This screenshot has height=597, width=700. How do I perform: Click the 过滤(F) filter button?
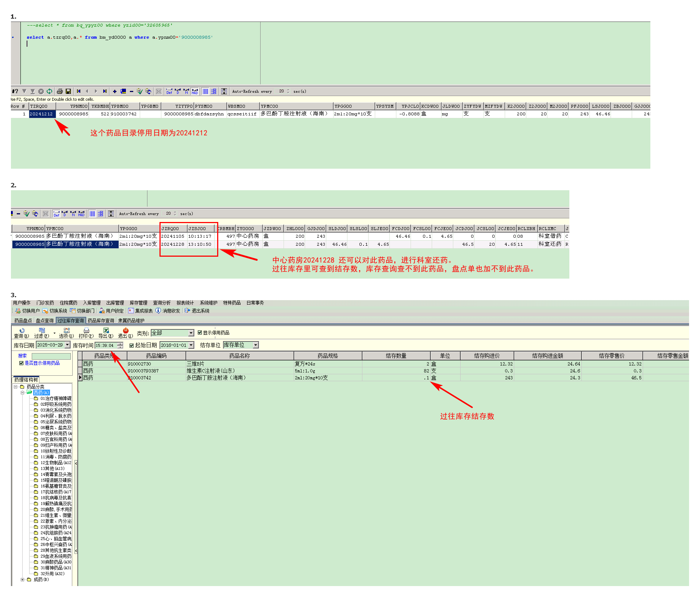tap(41, 333)
